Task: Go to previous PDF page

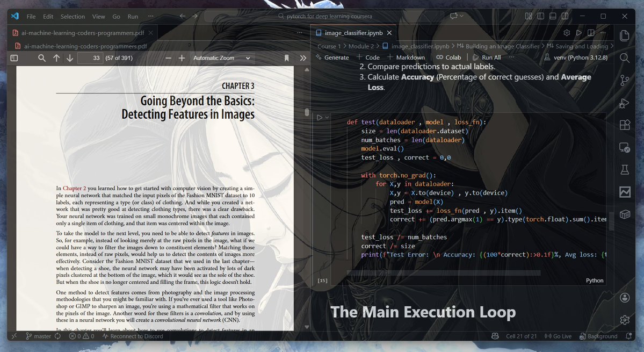Action: 56,58
